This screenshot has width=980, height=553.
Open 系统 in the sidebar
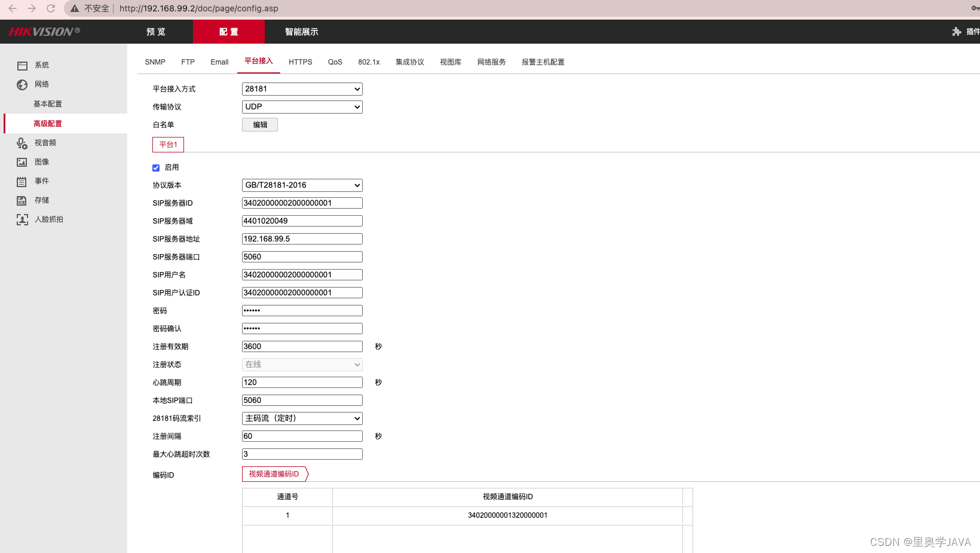click(x=42, y=65)
